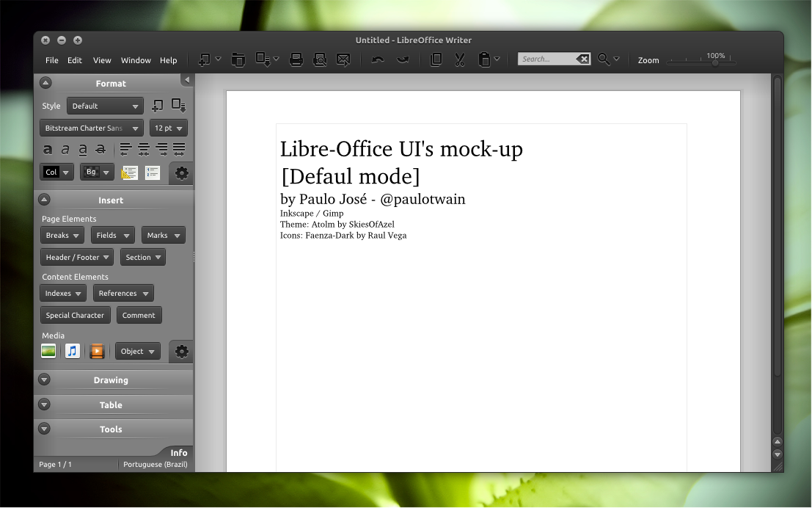Viewport: 812px width, 508px height.
Task: Collapse the Insert panel section
Action: (45, 200)
